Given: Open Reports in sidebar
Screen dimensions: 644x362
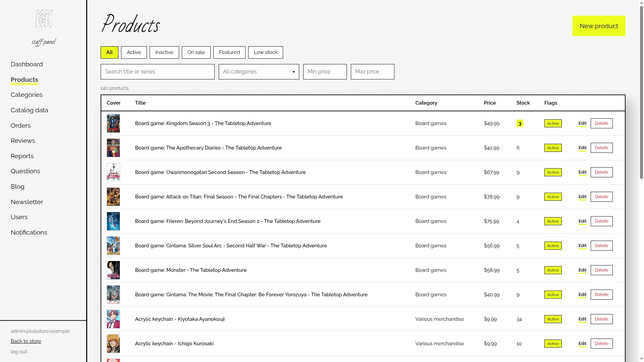Looking at the screenshot, I should 22,156.
